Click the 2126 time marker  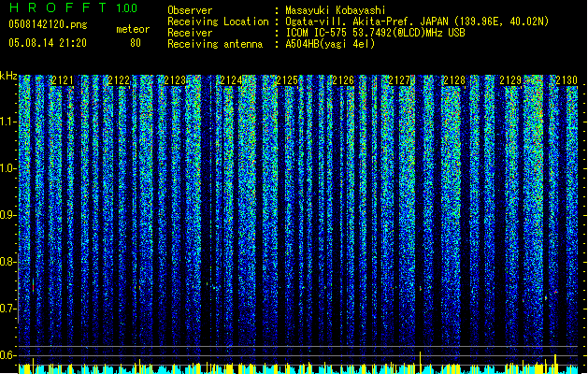(343, 80)
